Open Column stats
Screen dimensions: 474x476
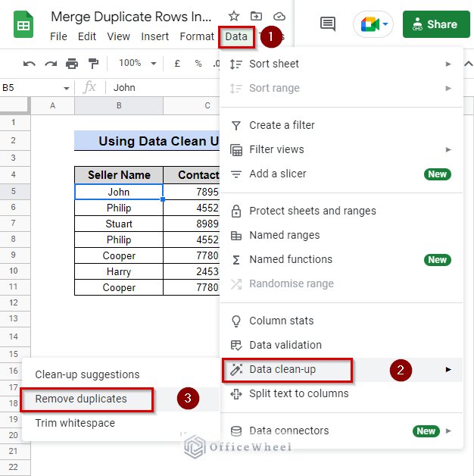point(341,321)
